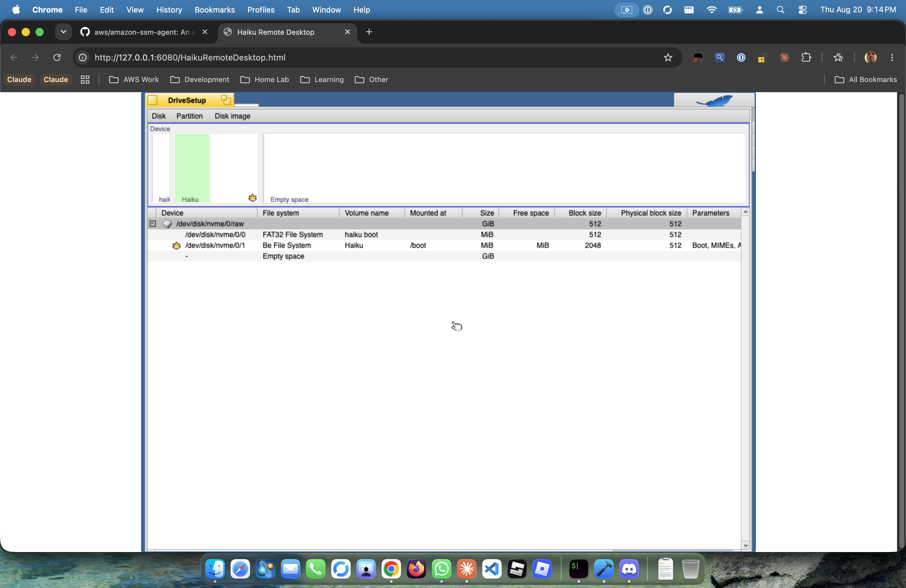Click the disk drive icon for nvme/0/raw
Viewport: 906px width, 588px height.
(x=167, y=224)
